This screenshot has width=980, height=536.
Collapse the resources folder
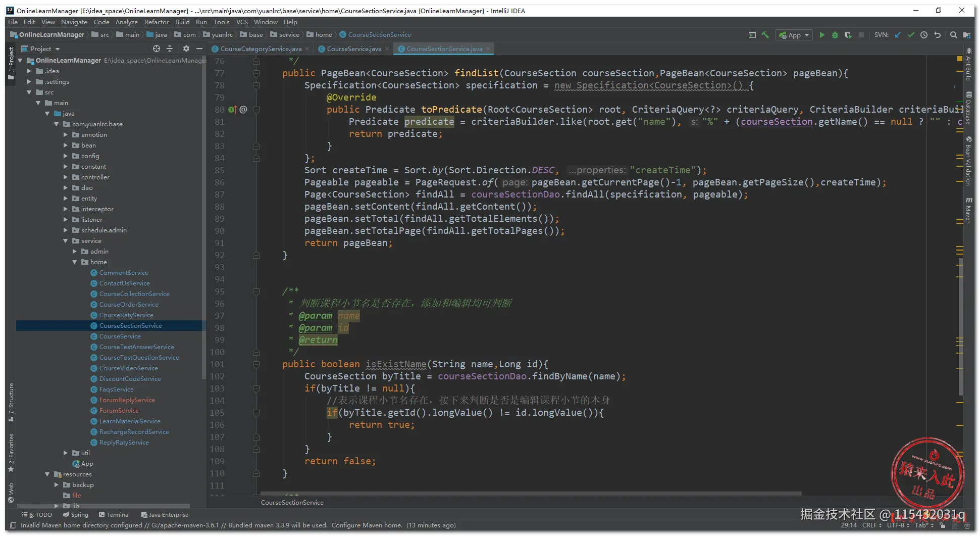47,474
